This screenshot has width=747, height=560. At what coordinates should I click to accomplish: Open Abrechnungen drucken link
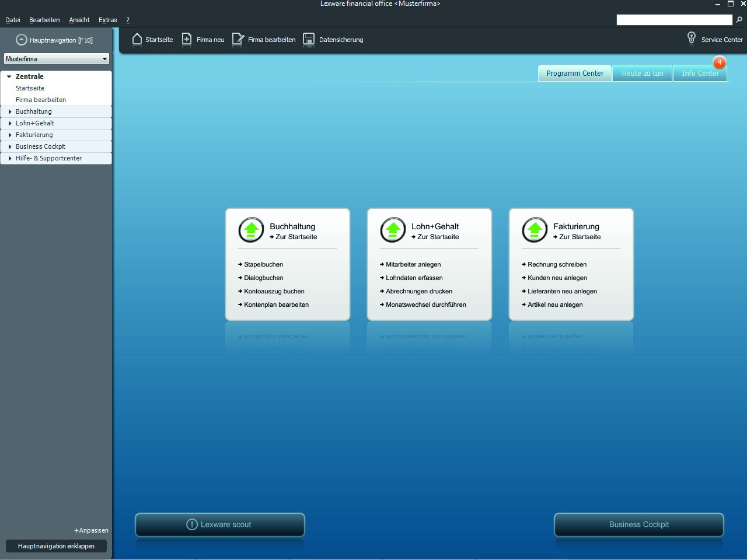tap(416, 291)
